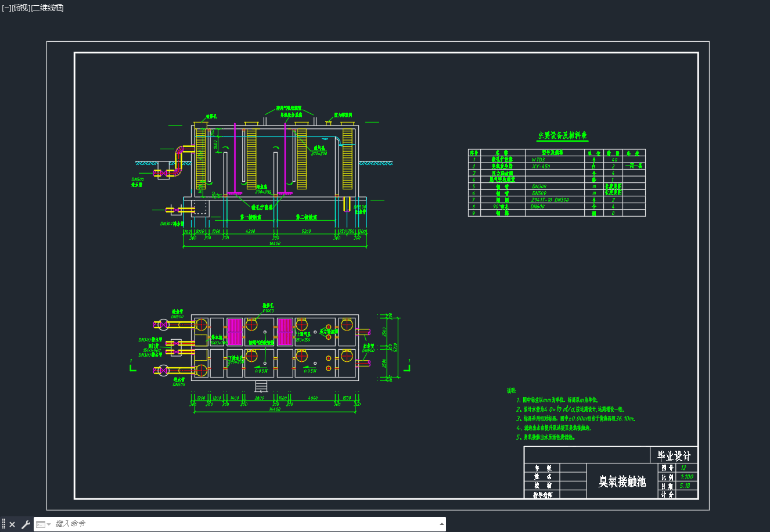Select the 4900 dimension in plan view

(x=312, y=398)
